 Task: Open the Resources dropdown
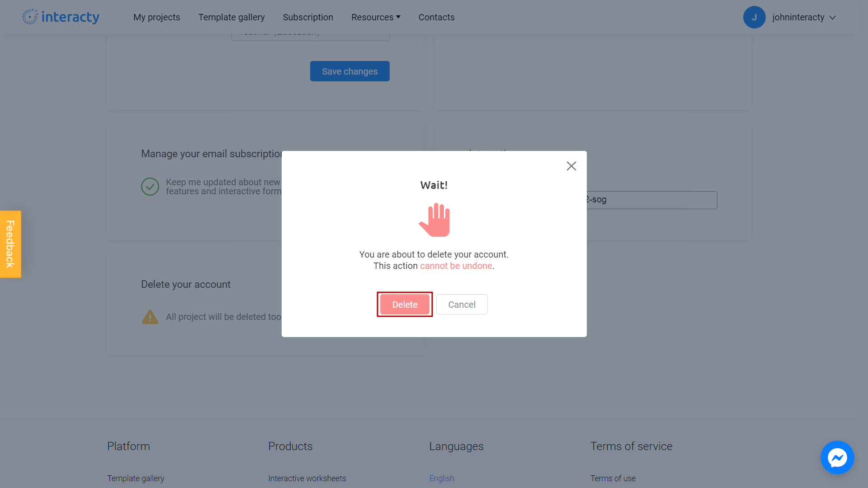(x=376, y=17)
